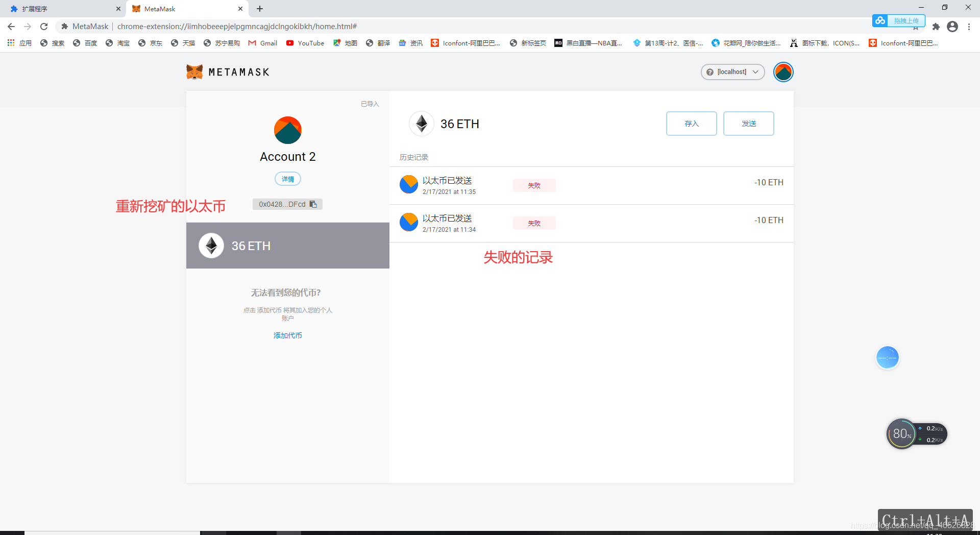Open the failed transaction at 11:34

(x=591, y=224)
